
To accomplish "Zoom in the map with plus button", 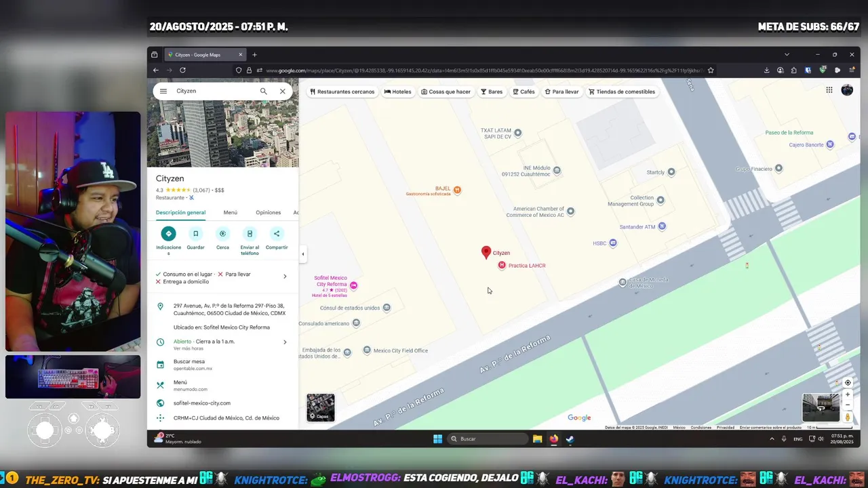I will tap(848, 394).
